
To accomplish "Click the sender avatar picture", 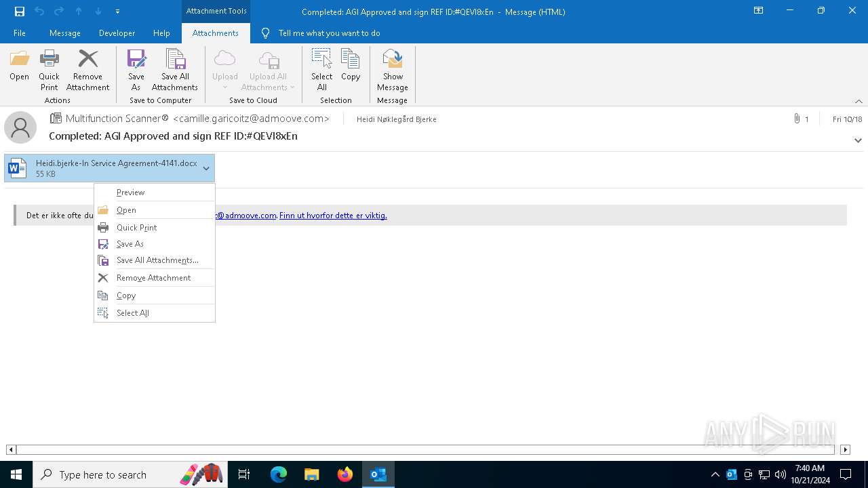I will click(20, 127).
